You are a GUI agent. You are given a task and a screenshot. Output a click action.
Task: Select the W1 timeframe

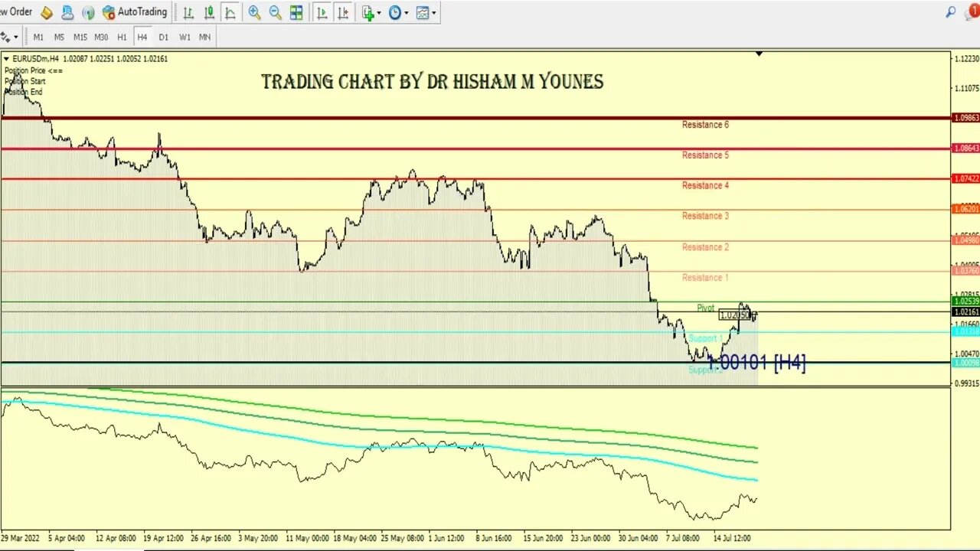pos(185,37)
